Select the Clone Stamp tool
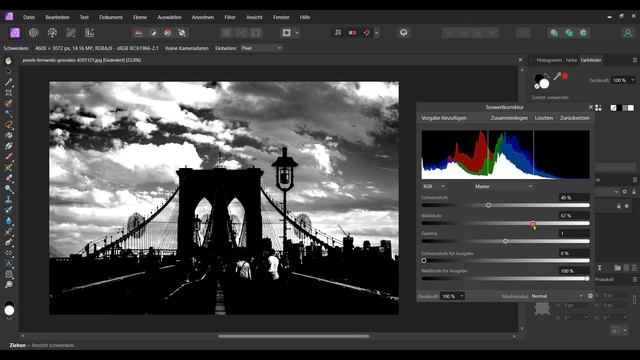The image size is (640, 360). point(9,199)
